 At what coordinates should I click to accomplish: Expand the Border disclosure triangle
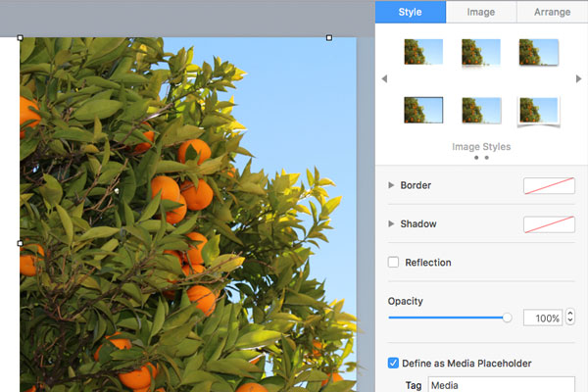tap(391, 185)
